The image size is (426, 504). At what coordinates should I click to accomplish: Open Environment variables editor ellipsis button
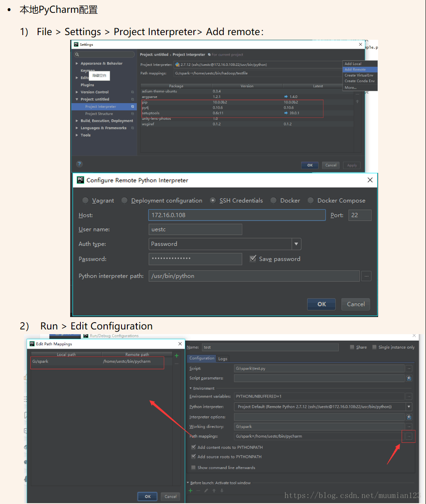pos(408,396)
